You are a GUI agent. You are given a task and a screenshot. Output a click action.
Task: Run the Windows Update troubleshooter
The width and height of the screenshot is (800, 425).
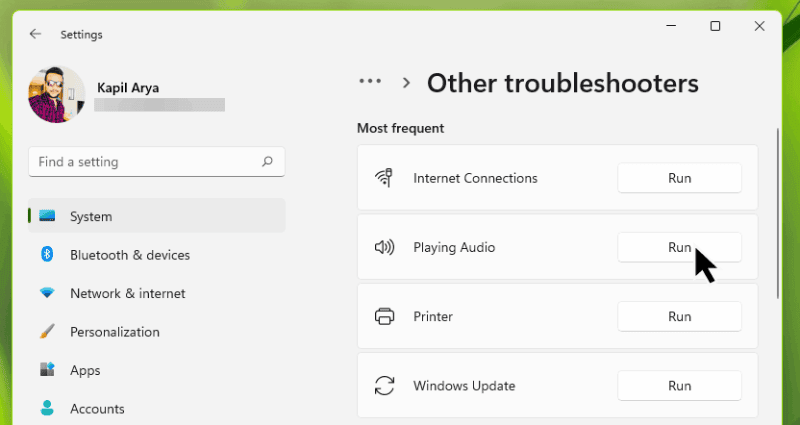[x=679, y=386]
